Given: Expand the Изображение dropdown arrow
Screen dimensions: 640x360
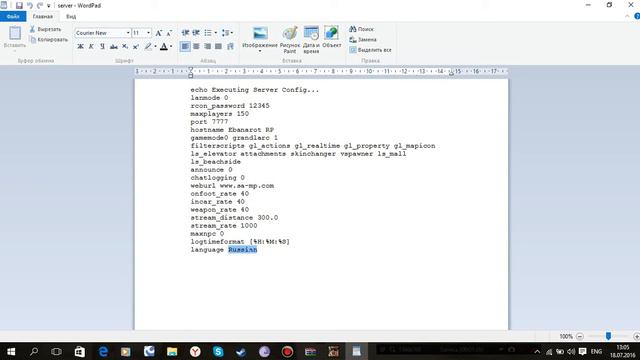Looking at the screenshot, I should click(x=260, y=51).
